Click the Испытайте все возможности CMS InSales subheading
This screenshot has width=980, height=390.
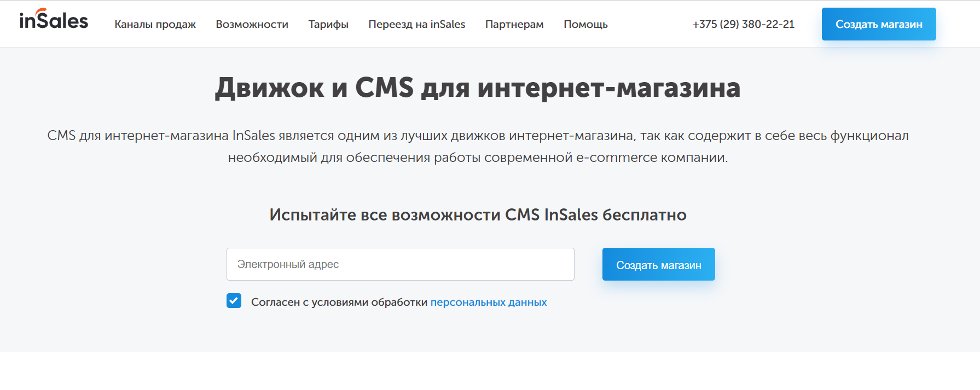(478, 214)
